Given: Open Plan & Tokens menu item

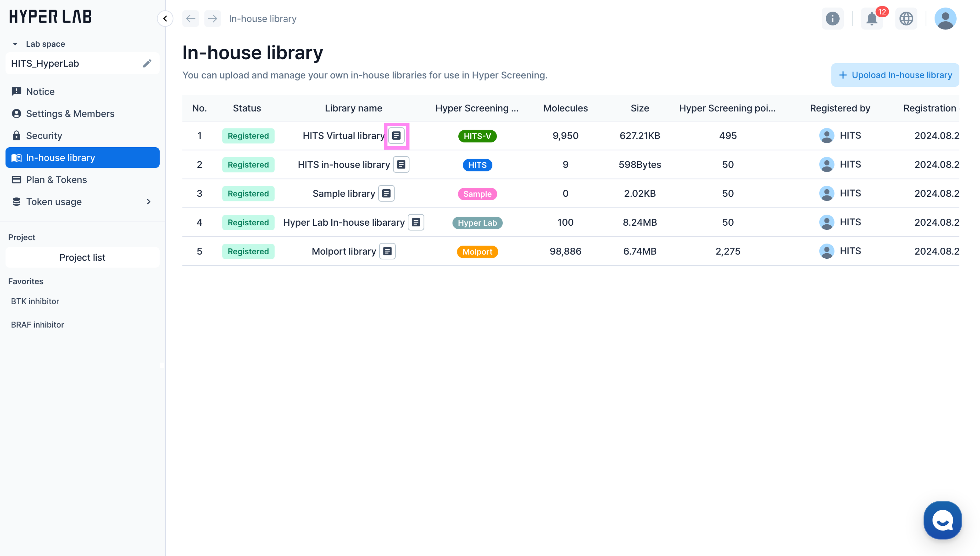Looking at the screenshot, I should (x=56, y=180).
